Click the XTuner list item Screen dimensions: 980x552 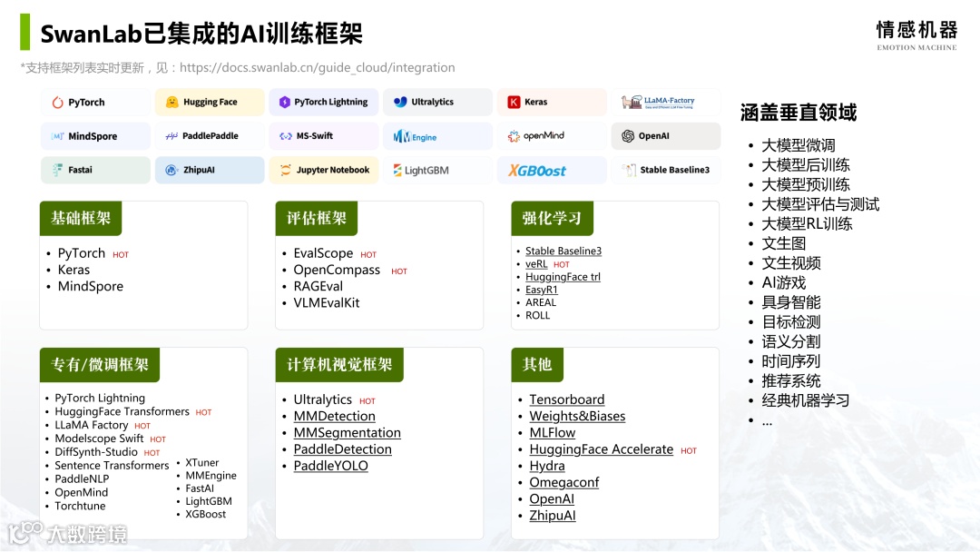201,463
